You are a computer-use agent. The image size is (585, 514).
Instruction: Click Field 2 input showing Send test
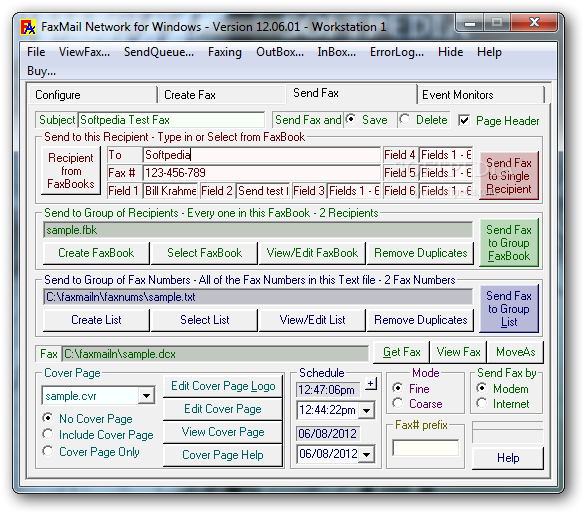(x=263, y=191)
